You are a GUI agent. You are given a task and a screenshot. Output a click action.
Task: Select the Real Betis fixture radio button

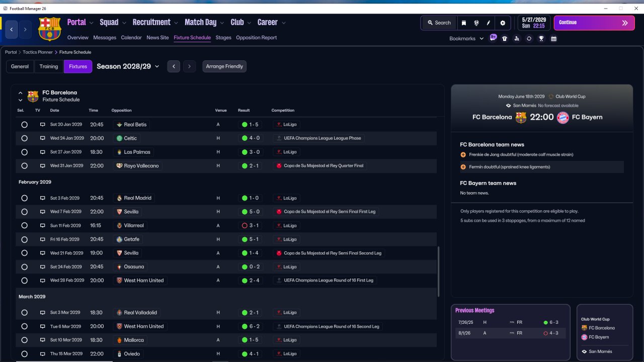[24, 125]
